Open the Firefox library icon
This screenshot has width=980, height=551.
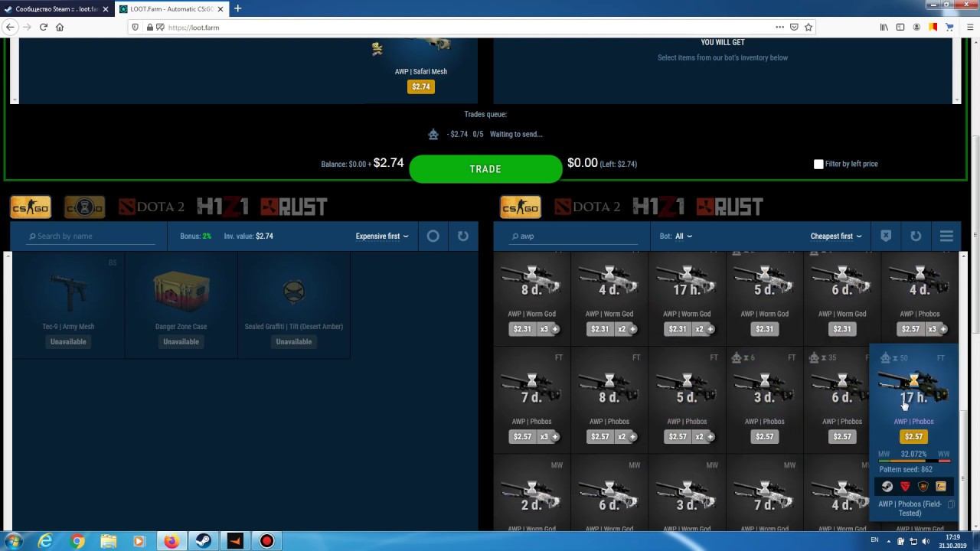pyautogui.click(x=884, y=27)
